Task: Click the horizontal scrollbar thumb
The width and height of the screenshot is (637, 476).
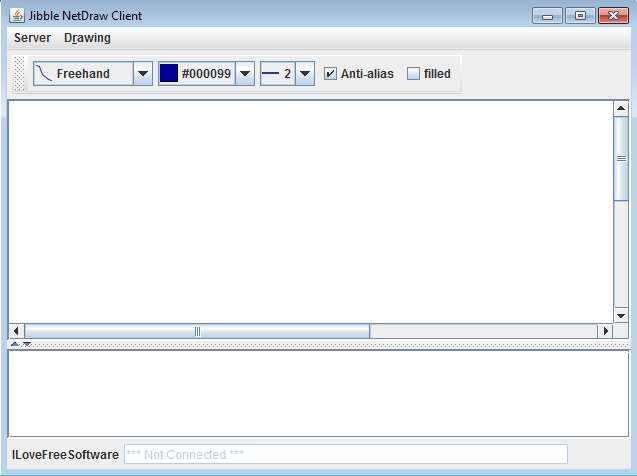Action: [197, 331]
